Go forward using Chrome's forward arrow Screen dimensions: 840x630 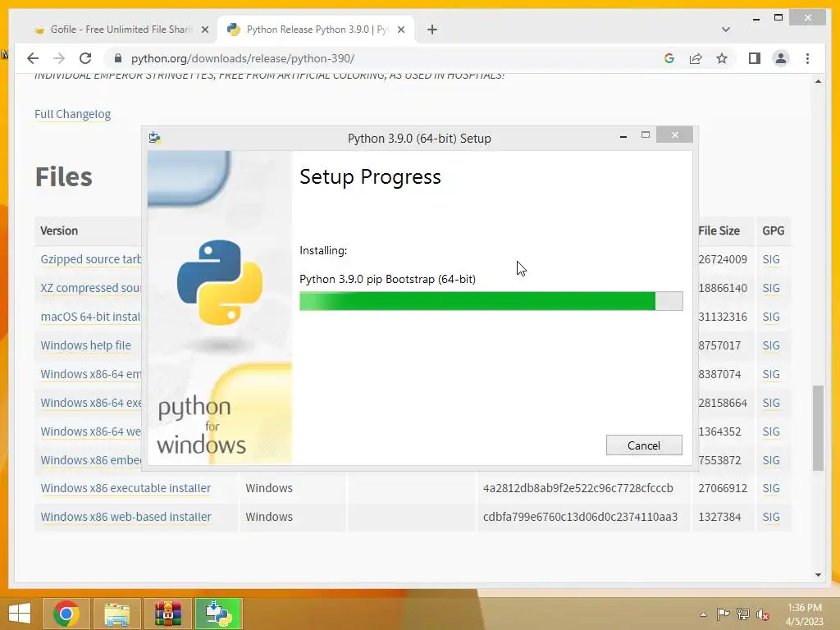coord(59,58)
